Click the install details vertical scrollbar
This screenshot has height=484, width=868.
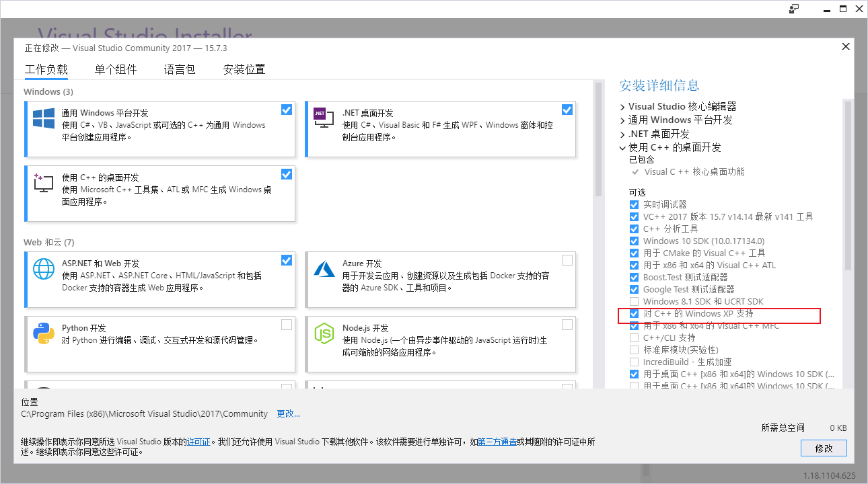pos(848,187)
